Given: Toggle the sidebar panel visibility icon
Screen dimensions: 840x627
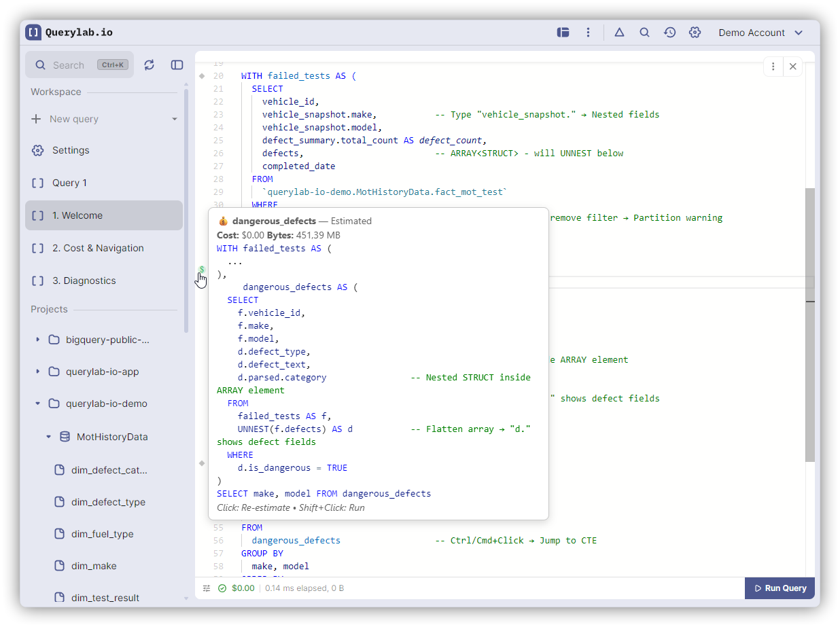Looking at the screenshot, I should [177, 65].
